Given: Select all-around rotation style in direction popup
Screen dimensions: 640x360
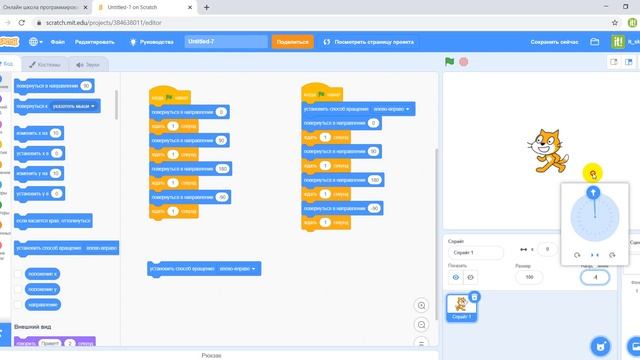Looking at the screenshot, I should coord(577,255).
